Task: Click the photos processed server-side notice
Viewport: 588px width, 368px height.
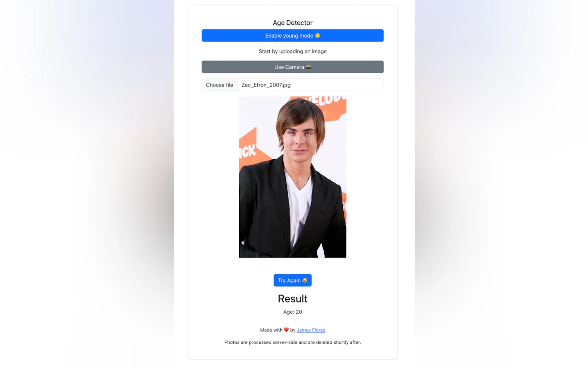Action: pos(292,342)
